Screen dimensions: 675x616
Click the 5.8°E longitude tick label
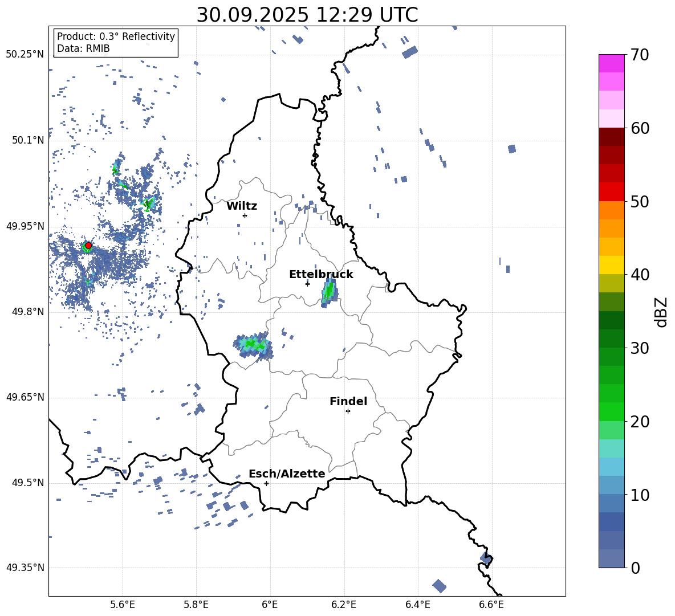click(196, 605)
